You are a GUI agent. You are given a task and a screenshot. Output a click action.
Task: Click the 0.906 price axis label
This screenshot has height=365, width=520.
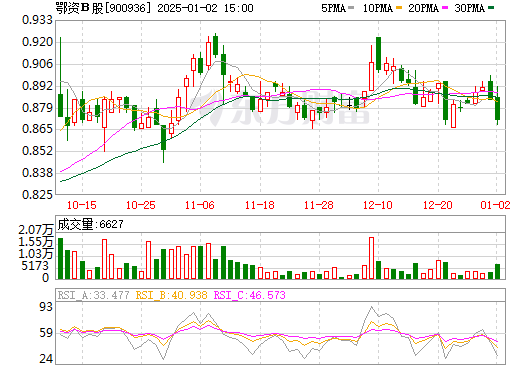tap(37, 64)
